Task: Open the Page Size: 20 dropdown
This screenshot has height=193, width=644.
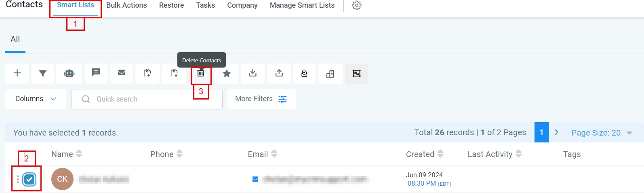Action: 601,133
